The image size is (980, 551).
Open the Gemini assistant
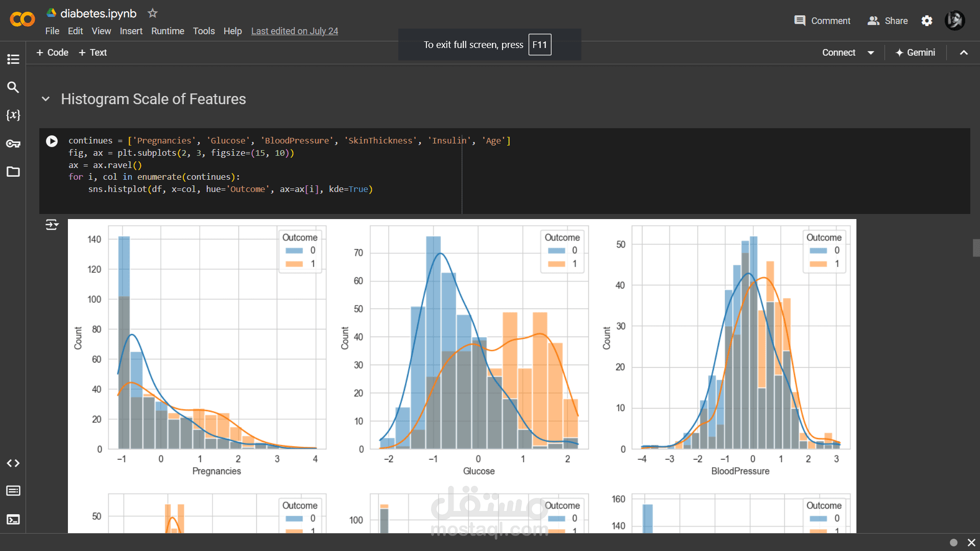point(915,53)
